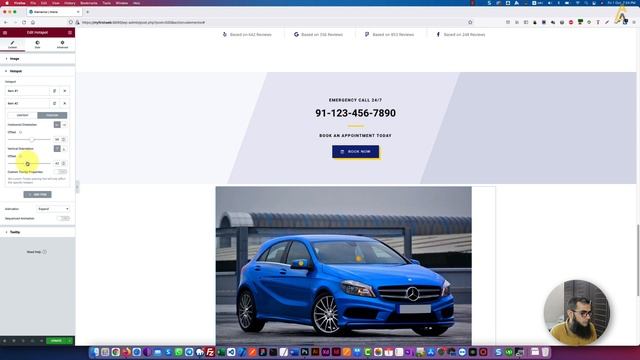640x360 pixels.
Task: Click the Facebook reviews count text
Action: point(464,35)
